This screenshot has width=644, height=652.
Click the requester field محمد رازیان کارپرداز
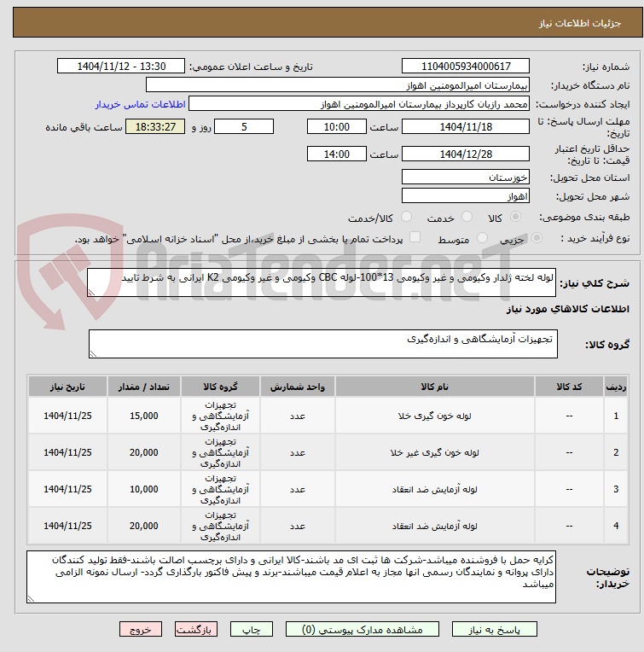(359, 104)
